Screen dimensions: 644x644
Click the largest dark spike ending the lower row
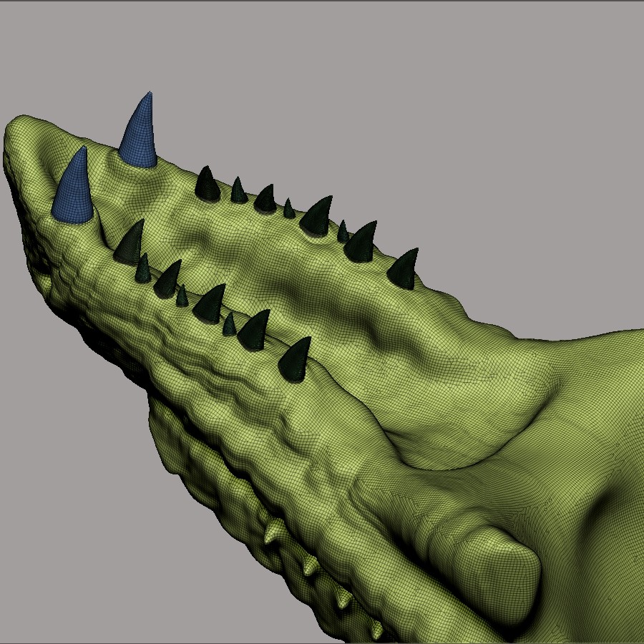click(x=296, y=360)
